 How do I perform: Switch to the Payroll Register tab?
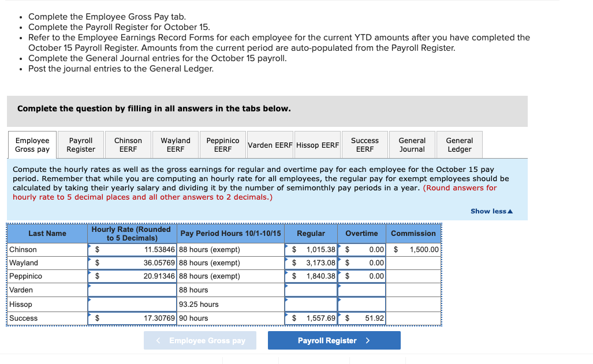80,144
